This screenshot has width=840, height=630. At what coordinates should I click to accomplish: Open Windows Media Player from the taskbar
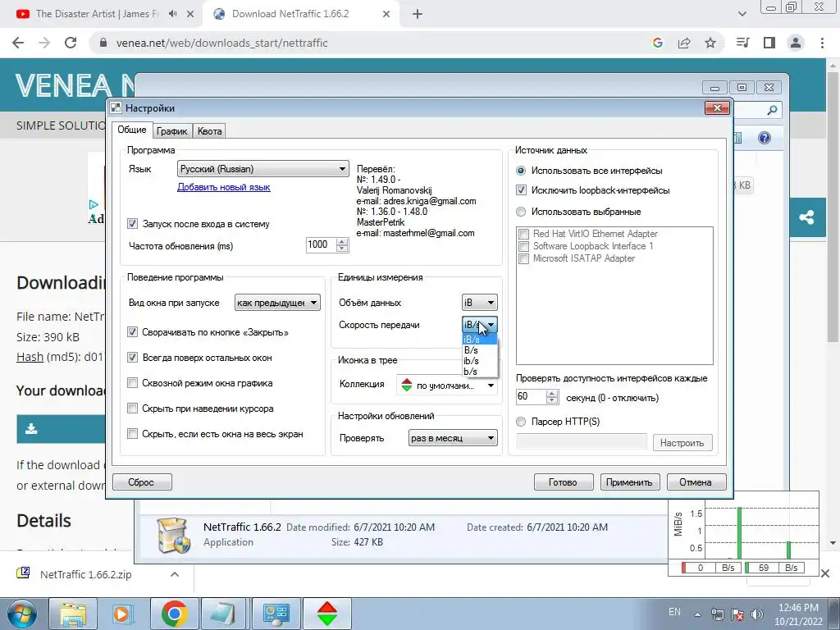click(121, 614)
